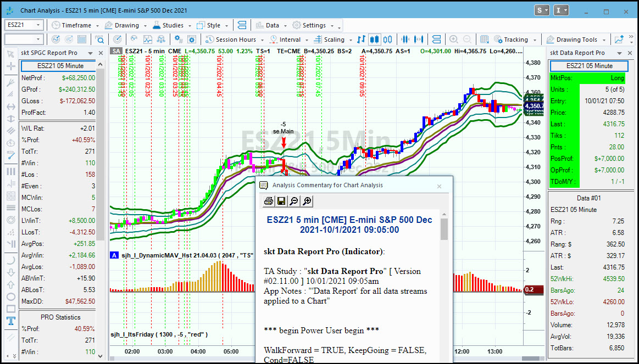Click the gear with hash symbol icon
This screenshot has height=364, width=639.
179,40
